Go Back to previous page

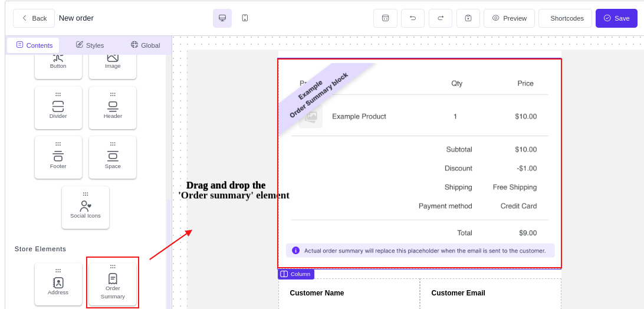point(34,18)
